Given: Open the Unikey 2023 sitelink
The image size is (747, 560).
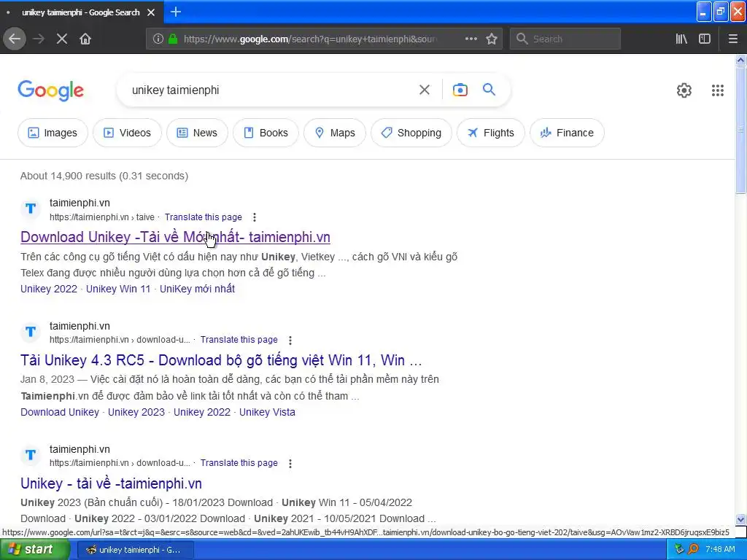Looking at the screenshot, I should point(136,413).
